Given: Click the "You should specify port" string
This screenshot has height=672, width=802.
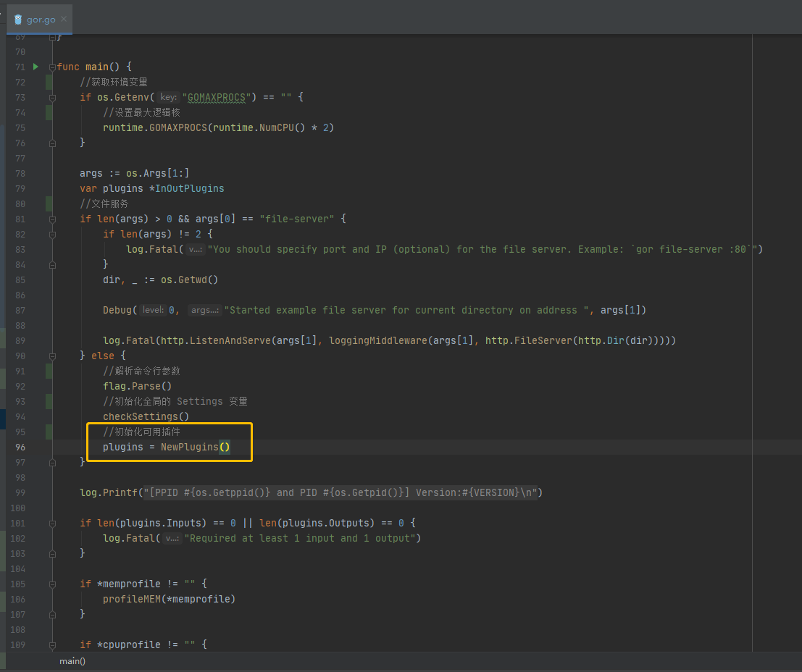Looking at the screenshot, I should click(483, 249).
